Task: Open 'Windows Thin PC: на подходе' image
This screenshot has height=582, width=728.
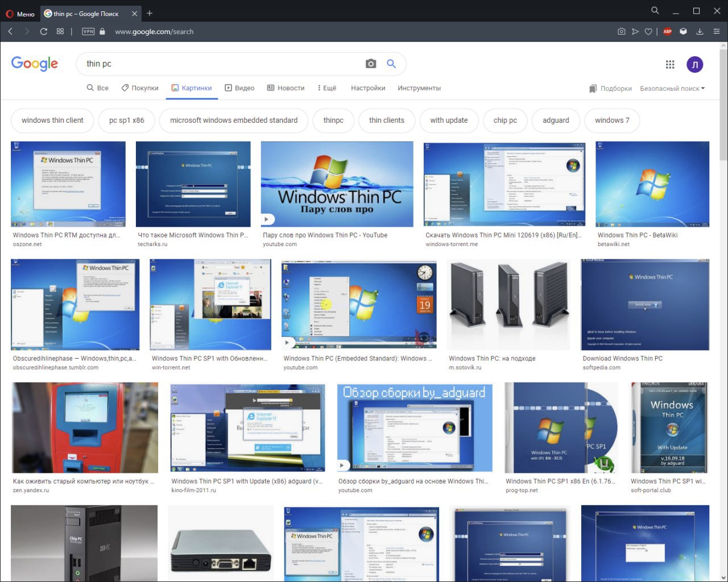Action: pos(508,305)
